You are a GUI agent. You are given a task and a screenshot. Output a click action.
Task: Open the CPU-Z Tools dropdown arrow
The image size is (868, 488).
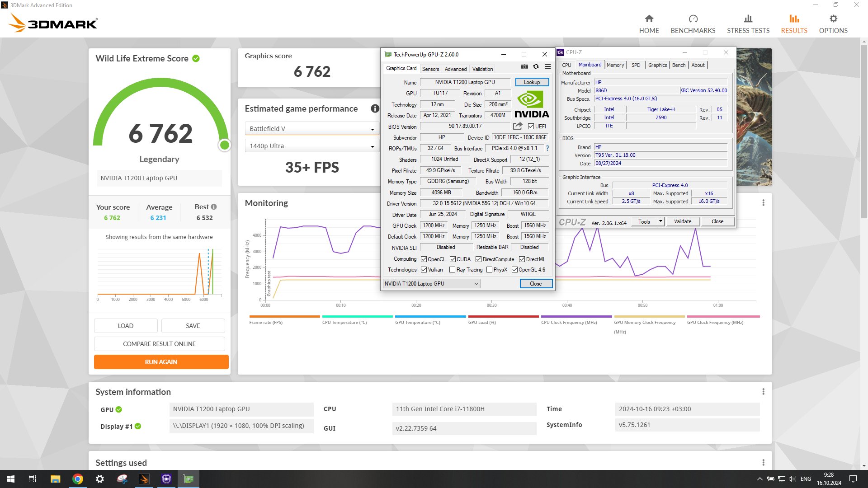pos(660,221)
